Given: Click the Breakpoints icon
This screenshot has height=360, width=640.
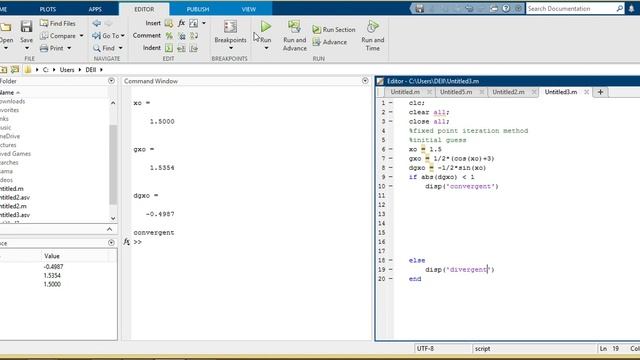Looking at the screenshot, I should point(230,27).
